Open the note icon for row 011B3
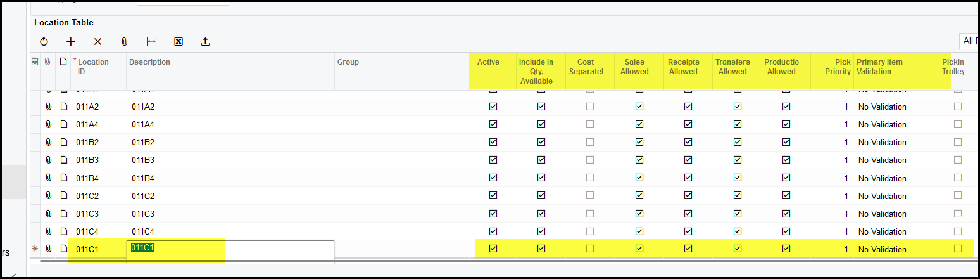 click(x=63, y=160)
